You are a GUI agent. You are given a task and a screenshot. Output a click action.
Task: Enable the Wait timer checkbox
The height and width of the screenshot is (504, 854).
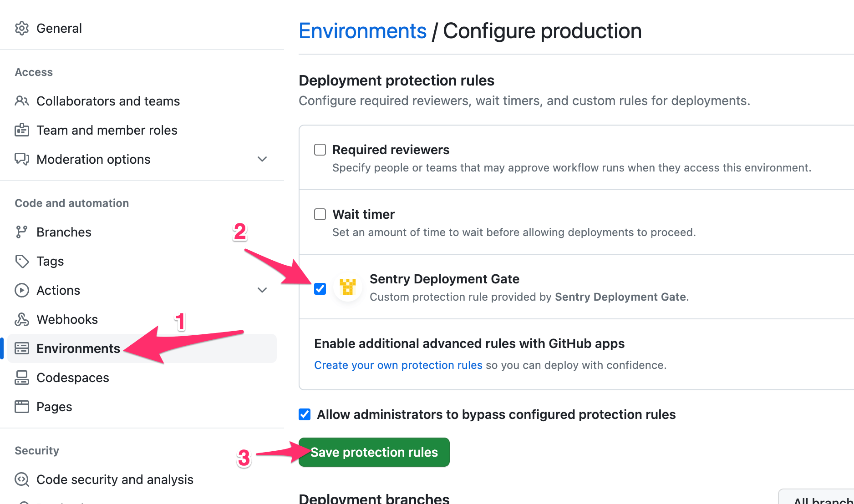pyautogui.click(x=320, y=214)
